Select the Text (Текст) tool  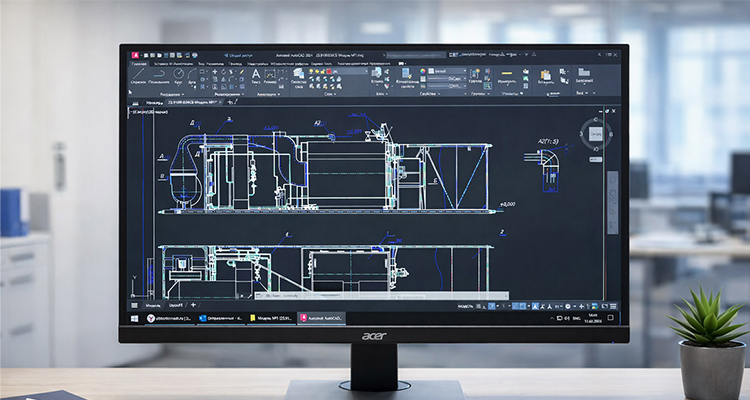[x=256, y=76]
